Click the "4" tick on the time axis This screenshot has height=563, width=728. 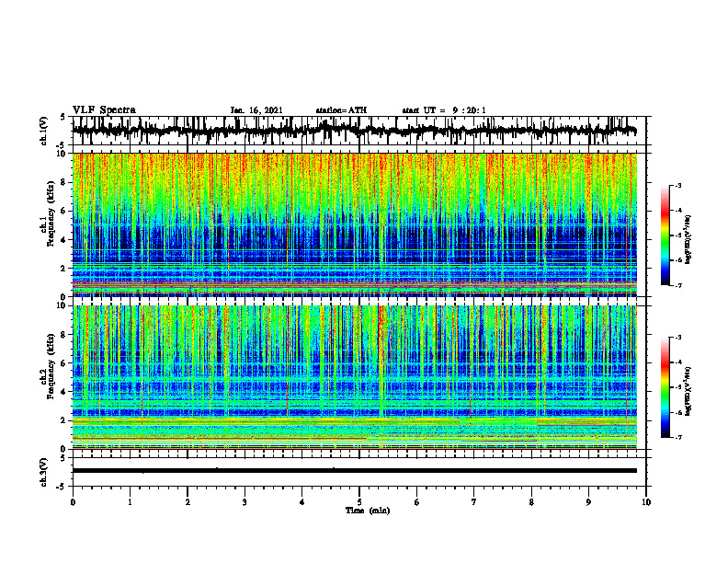click(x=302, y=502)
